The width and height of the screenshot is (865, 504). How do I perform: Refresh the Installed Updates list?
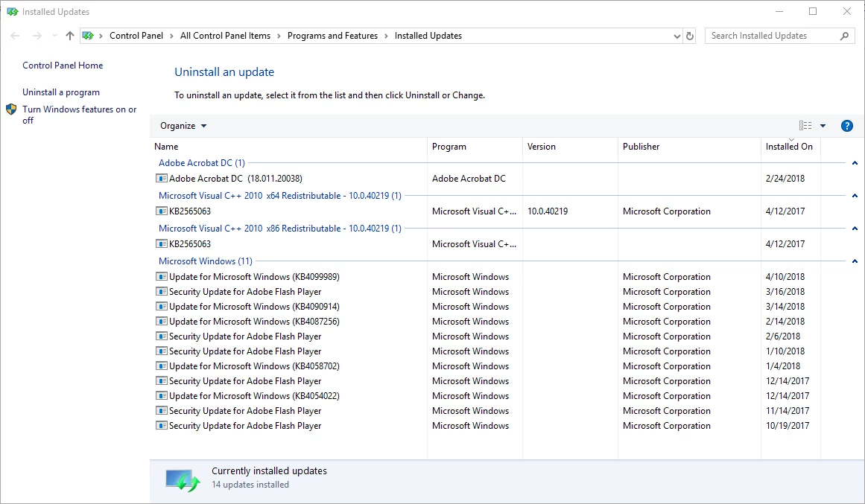click(x=690, y=36)
